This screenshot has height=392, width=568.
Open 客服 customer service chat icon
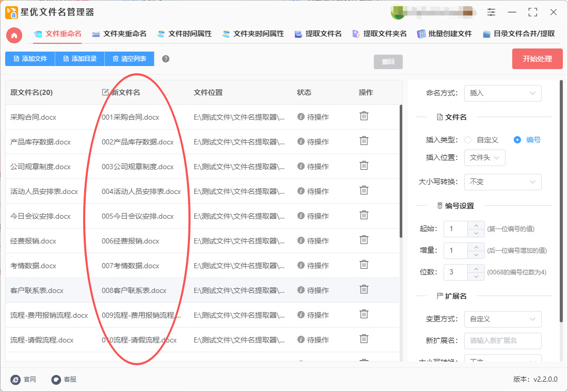56,380
